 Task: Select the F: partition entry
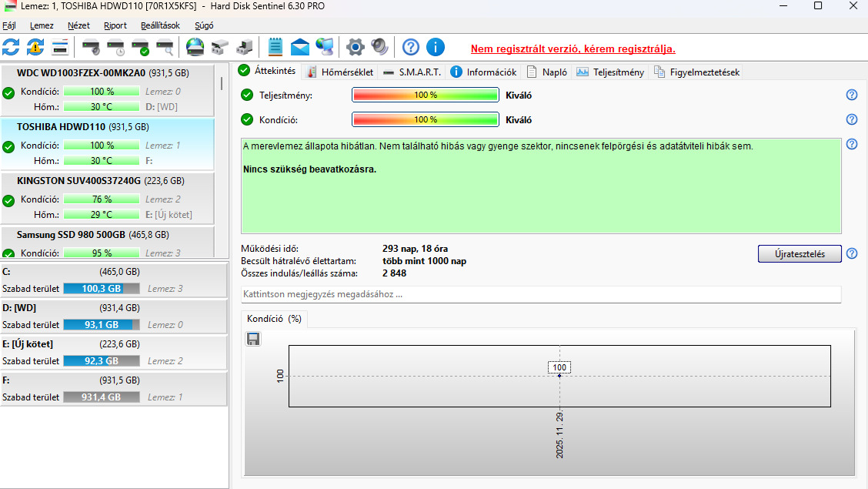click(113, 389)
